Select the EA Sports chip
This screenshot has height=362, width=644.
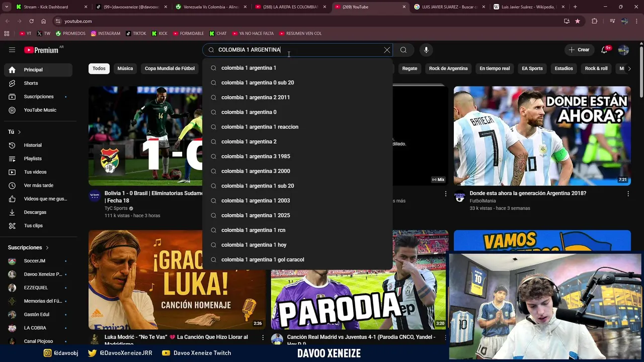532,68
